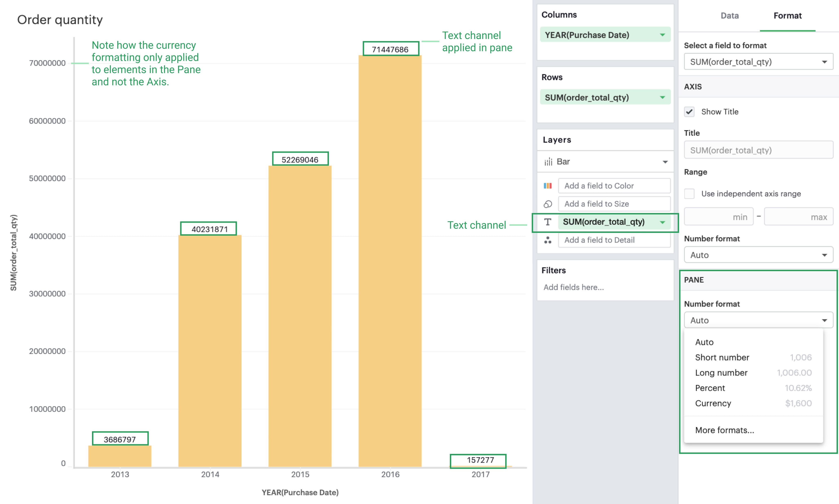The height and width of the screenshot is (504, 839).
Task: Select Percent number format option
Action: (710, 388)
